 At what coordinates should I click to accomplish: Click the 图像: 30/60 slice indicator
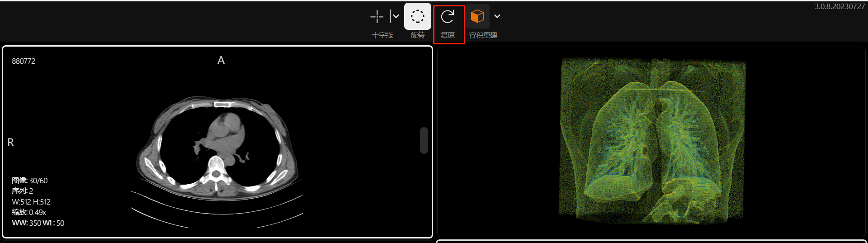coord(29,181)
